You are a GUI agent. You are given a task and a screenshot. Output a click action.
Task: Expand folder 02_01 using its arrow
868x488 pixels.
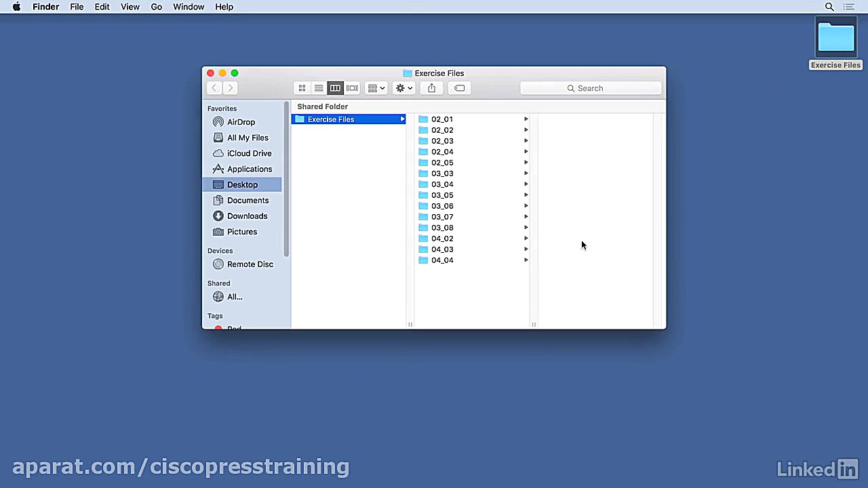pyautogui.click(x=526, y=119)
